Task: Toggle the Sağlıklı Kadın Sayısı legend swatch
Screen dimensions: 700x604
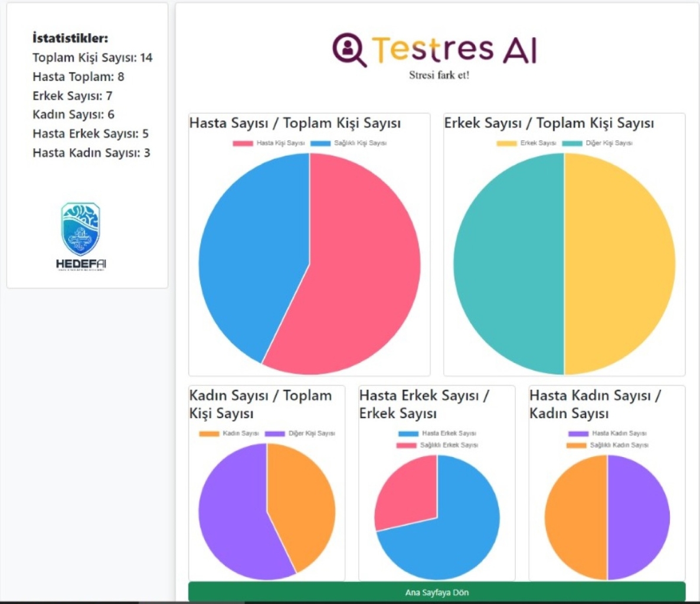Action: (x=576, y=445)
